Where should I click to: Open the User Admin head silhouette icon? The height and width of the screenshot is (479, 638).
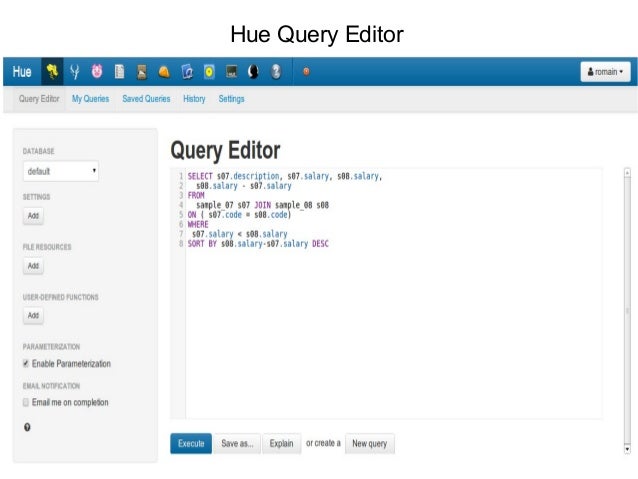click(x=253, y=72)
